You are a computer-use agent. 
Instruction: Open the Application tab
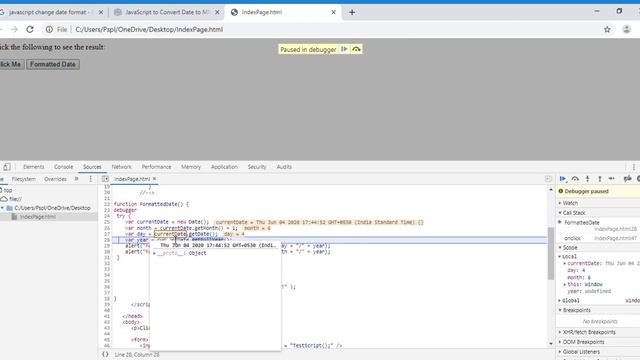224,167
